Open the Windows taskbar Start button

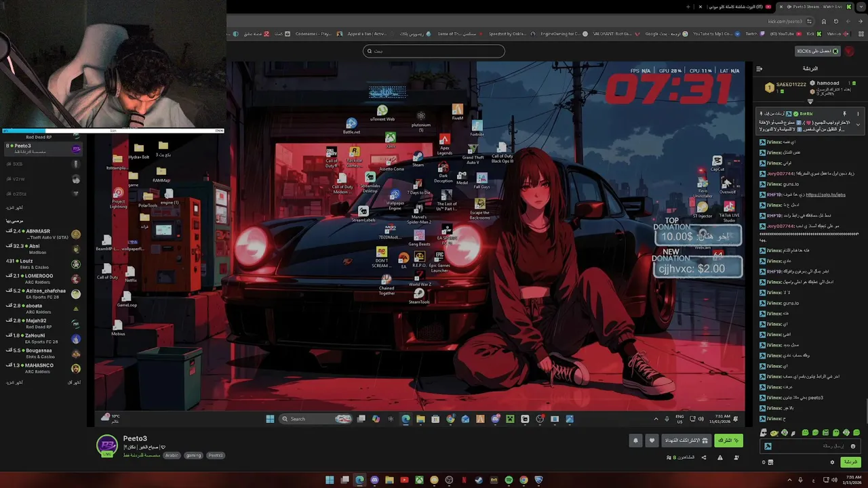pos(330,481)
